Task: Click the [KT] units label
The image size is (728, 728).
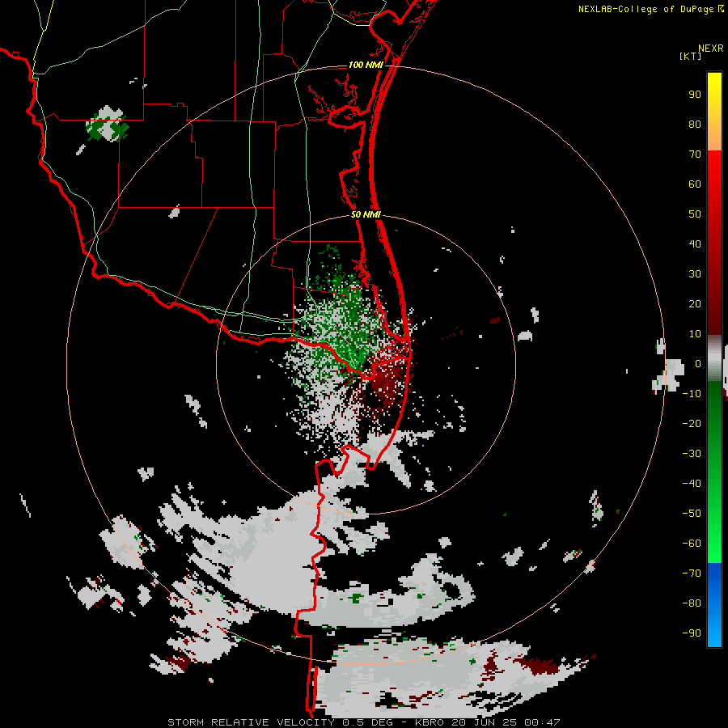Action: (690, 56)
